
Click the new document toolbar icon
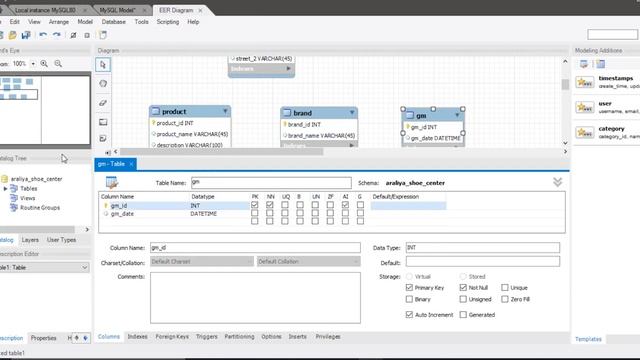(103, 35)
